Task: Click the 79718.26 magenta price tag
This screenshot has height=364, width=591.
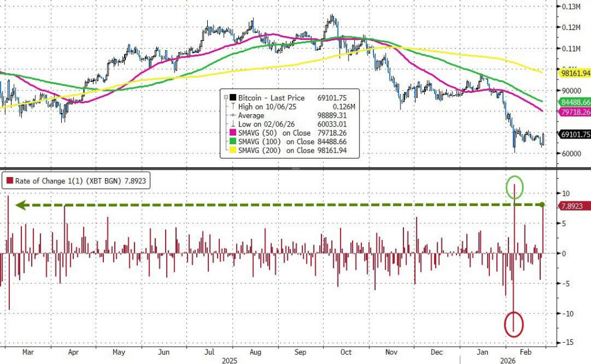Action: pos(574,112)
